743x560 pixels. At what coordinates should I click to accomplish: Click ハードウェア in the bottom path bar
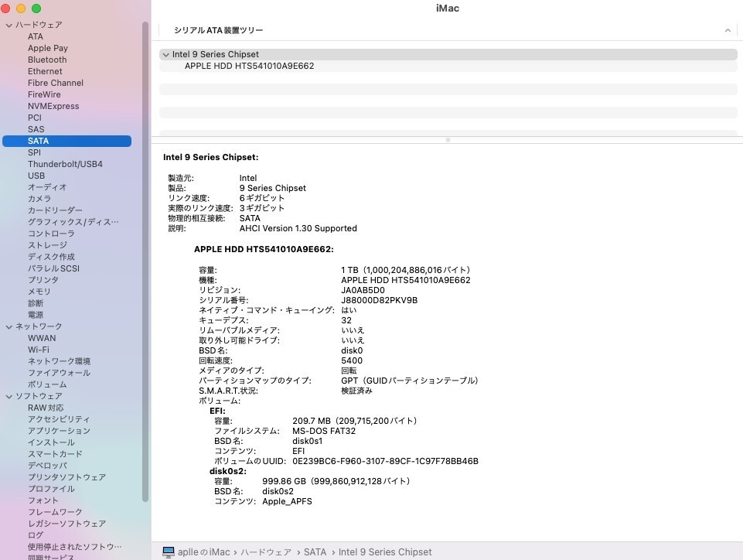pos(266,552)
